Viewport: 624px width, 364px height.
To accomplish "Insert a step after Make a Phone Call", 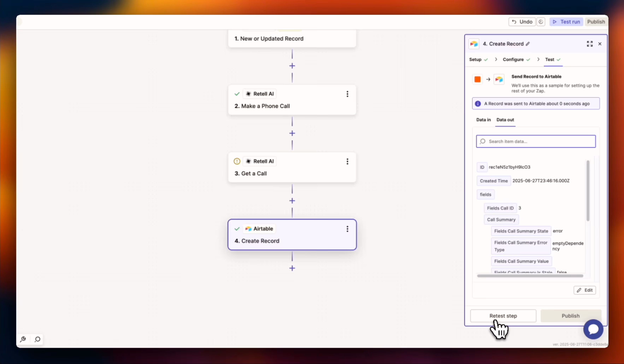I will [292, 133].
